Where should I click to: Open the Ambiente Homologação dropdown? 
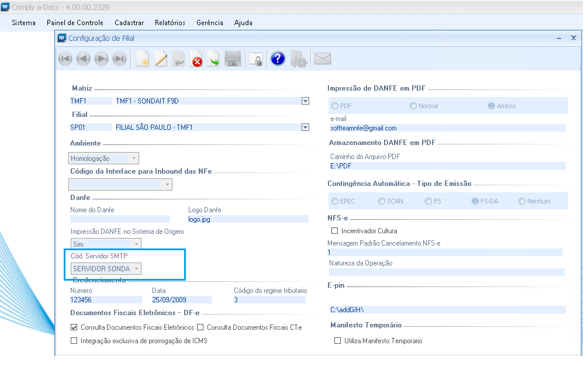click(x=134, y=158)
